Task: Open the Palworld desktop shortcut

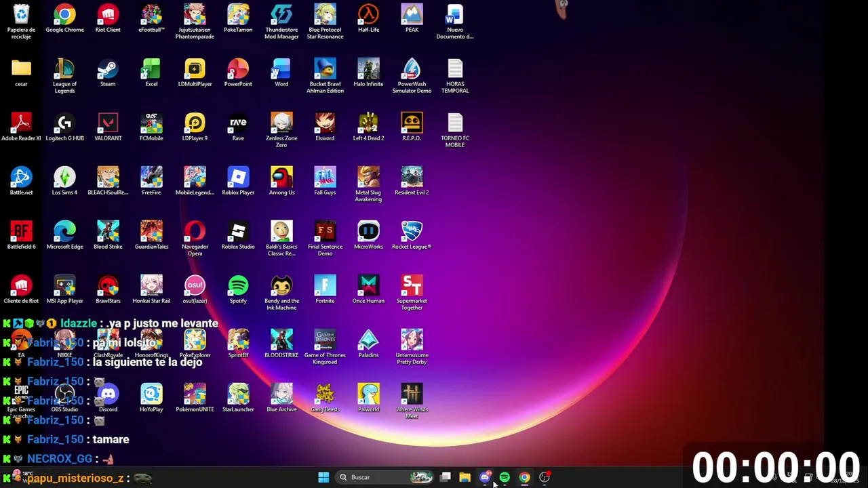Action: [368, 399]
